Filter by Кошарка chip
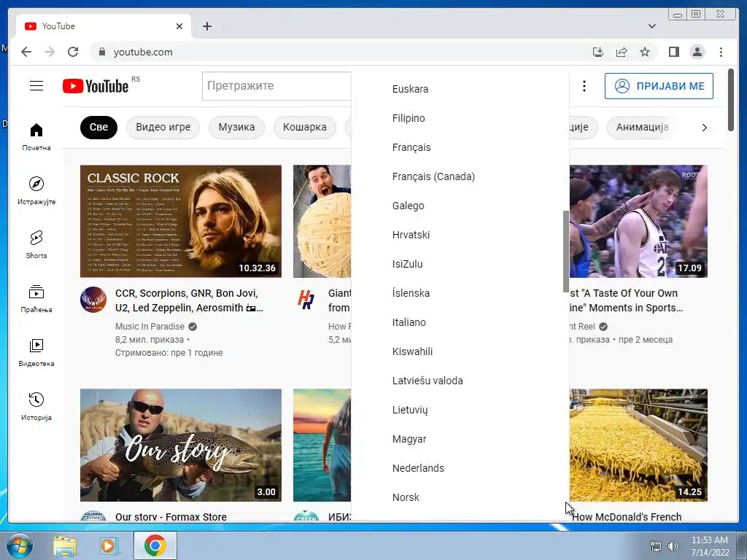Viewport: 747px width, 560px height. [x=305, y=127]
